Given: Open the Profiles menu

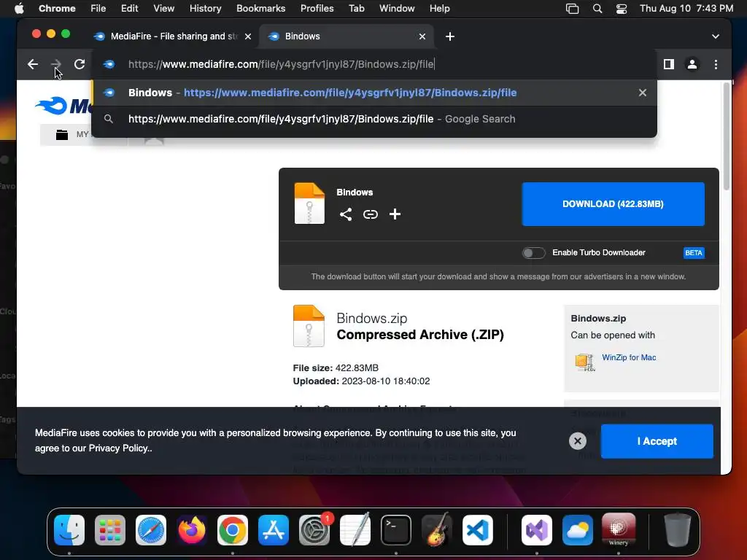Looking at the screenshot, I should [x=317, y=9].
